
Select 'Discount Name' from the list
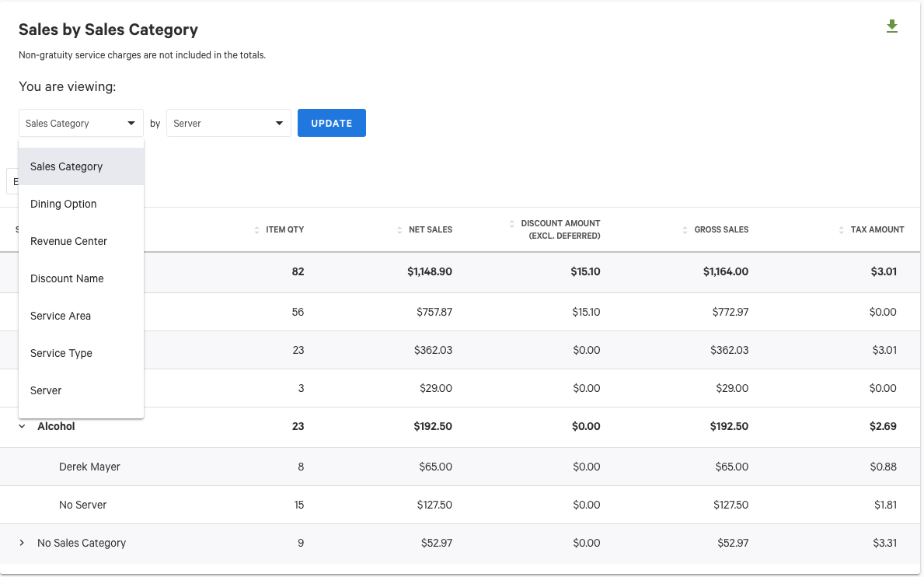coord(68,278)
